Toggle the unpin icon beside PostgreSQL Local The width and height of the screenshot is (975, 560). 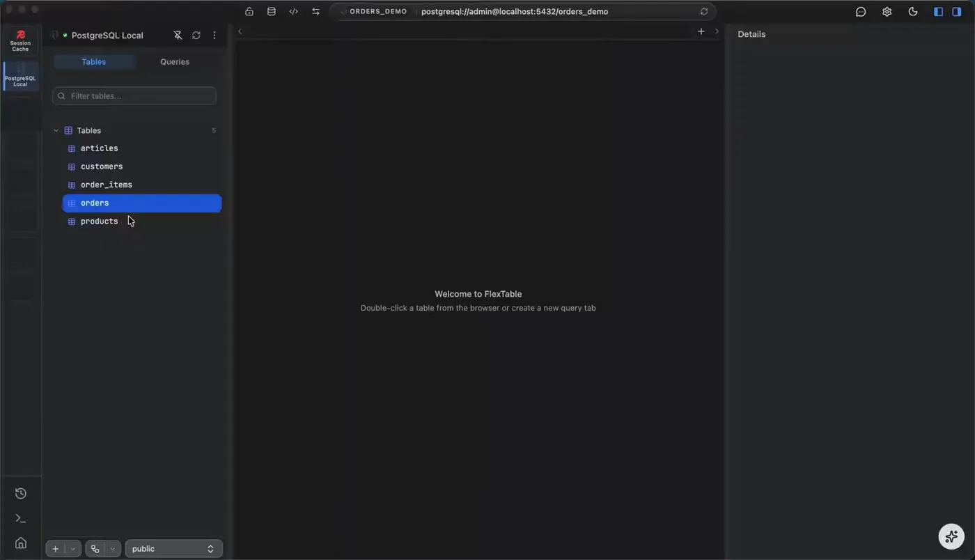tap(178, 36)
